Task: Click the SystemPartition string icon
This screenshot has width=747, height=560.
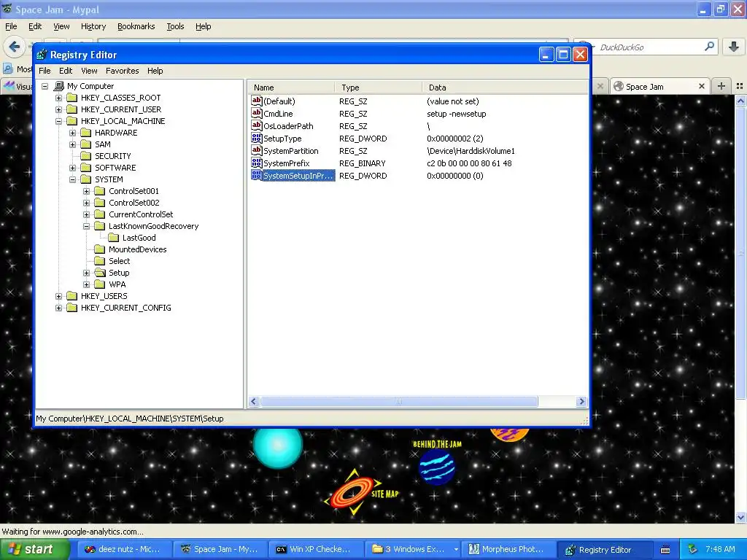Action: (256, 150)
